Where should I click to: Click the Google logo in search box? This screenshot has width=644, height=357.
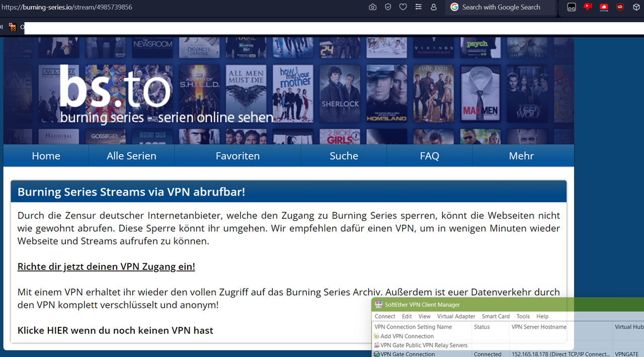454,7
